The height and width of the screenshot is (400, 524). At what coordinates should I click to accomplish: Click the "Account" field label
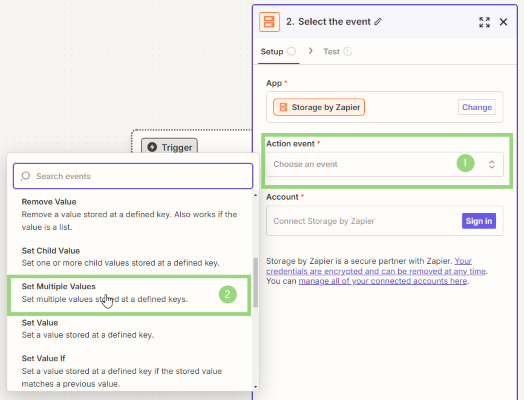coord(282,197)
